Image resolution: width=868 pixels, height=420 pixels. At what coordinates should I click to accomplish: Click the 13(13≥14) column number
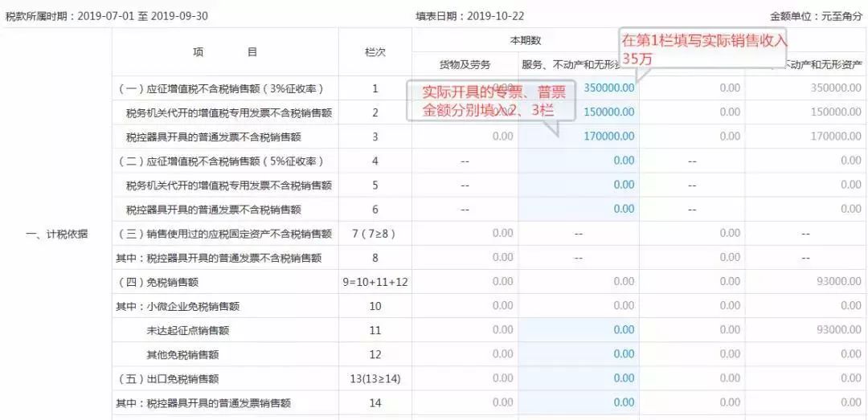(x=375, y=379)
